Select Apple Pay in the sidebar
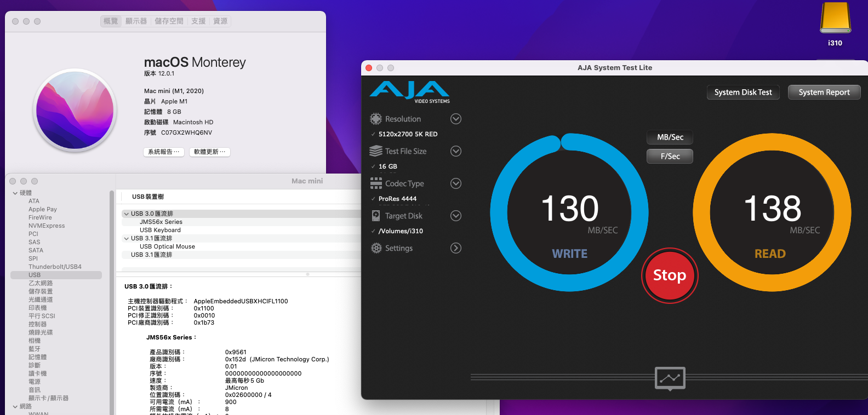Screen dimensions: 868x415 pos(43,209)
